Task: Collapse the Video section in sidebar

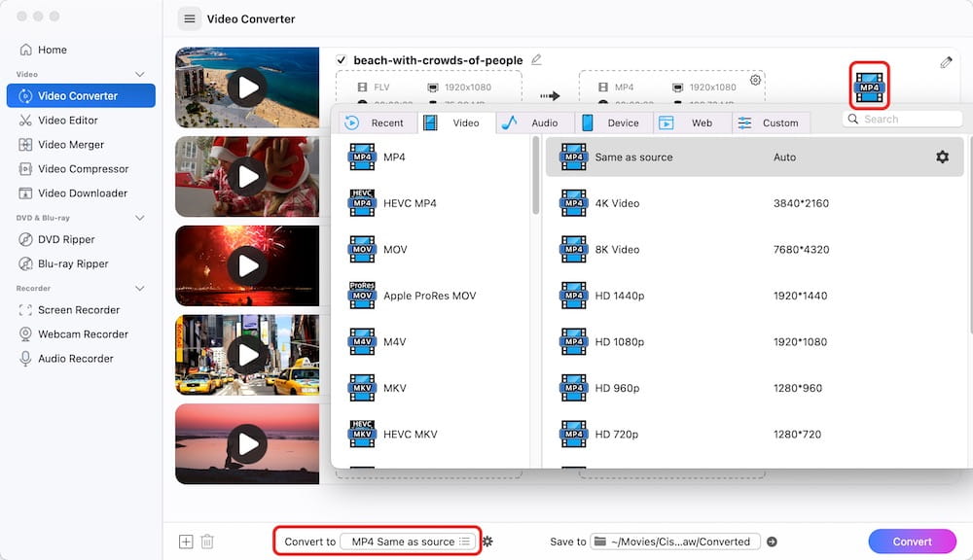Action: point(139,75)
